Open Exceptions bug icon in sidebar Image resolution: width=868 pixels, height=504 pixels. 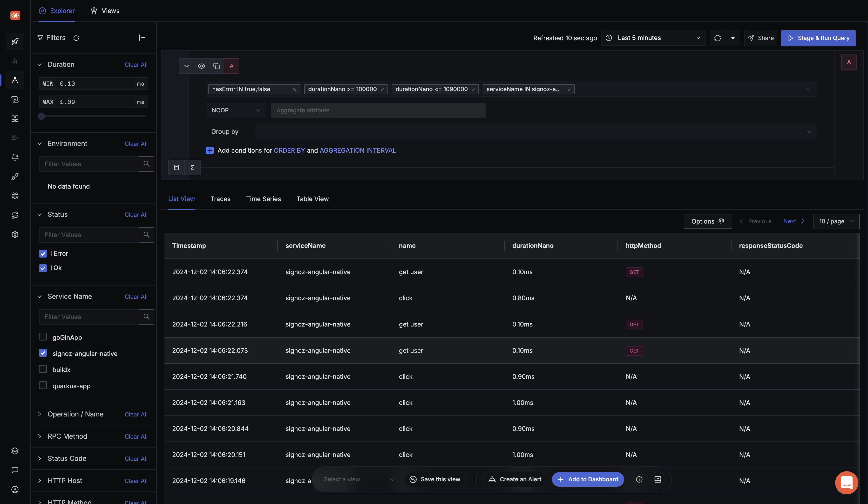tap(15, 196)
